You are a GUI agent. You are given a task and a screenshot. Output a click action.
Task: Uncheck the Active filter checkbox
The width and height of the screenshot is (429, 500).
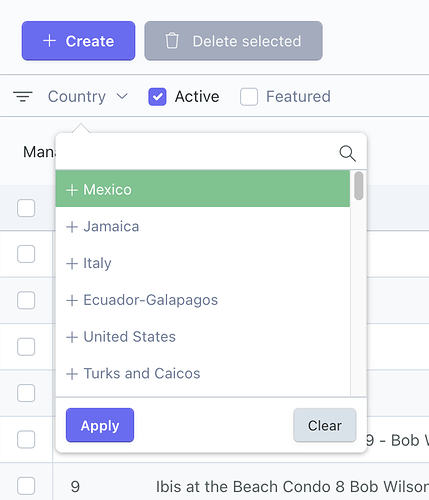click(x=157, y=97)
